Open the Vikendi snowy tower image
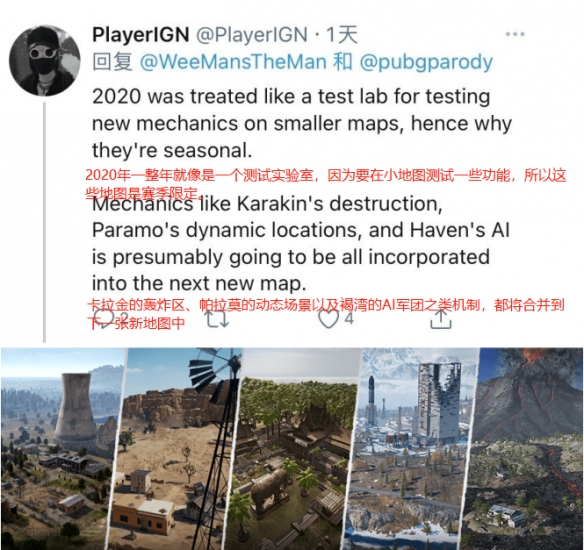The width and height of the screenshot is (584, 550). [x=412, y=449]
